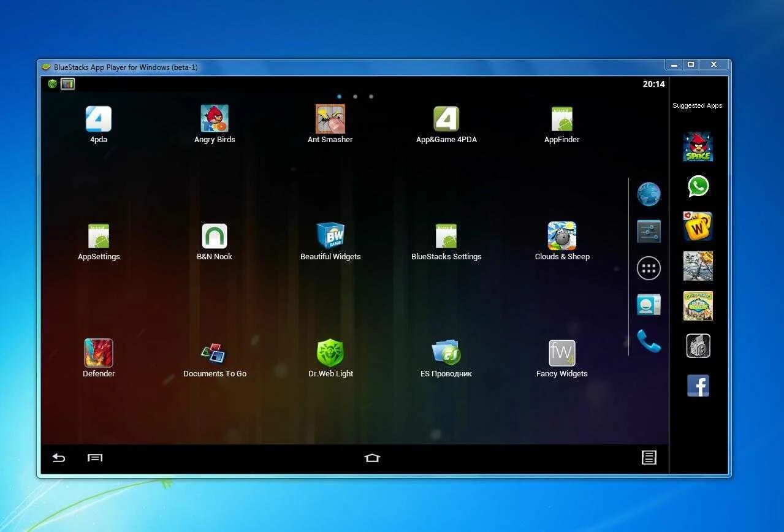The height and width of the screenshot is (532, 784).
Task: Click the BlueStacks App Player title text
Action: coord(126,67)
